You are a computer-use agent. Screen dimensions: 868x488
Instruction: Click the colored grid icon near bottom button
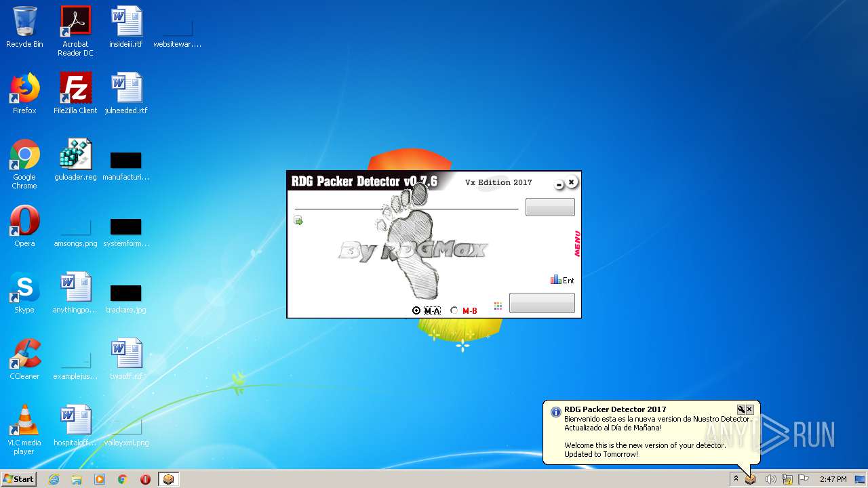[498, 306]
